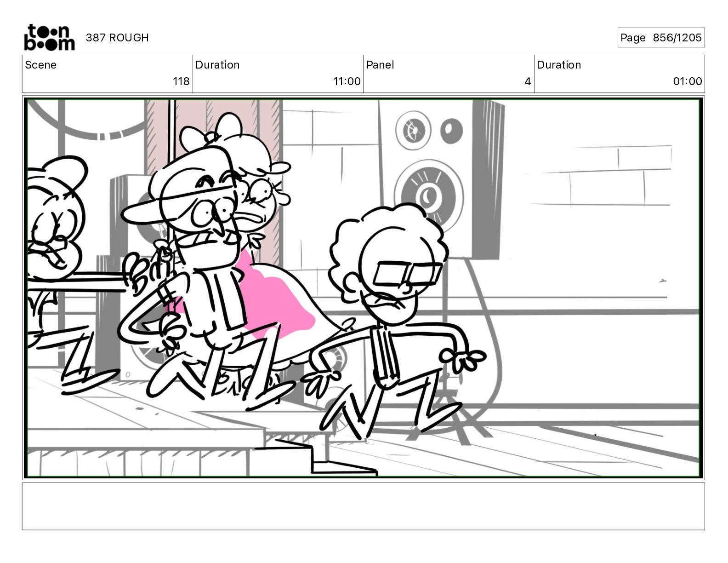Click the storyboard panel drawing
Viewport: 728px width, 563px height.
point(363,288)
